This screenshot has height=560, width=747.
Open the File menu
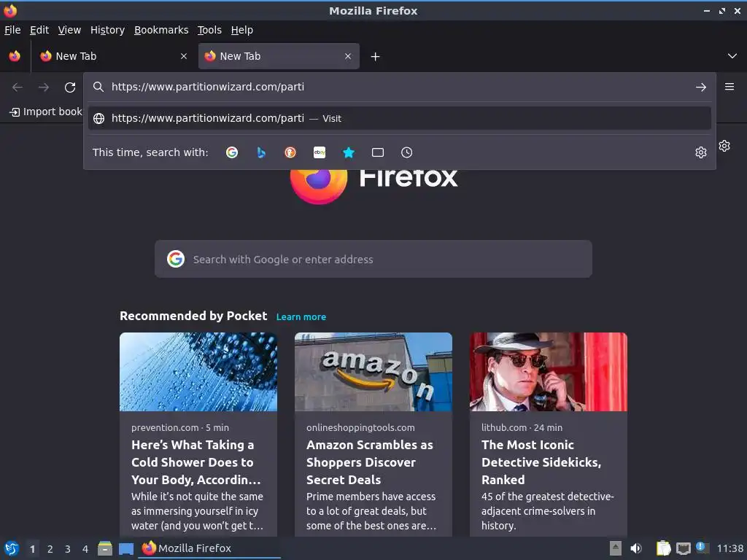click(12, 30)
